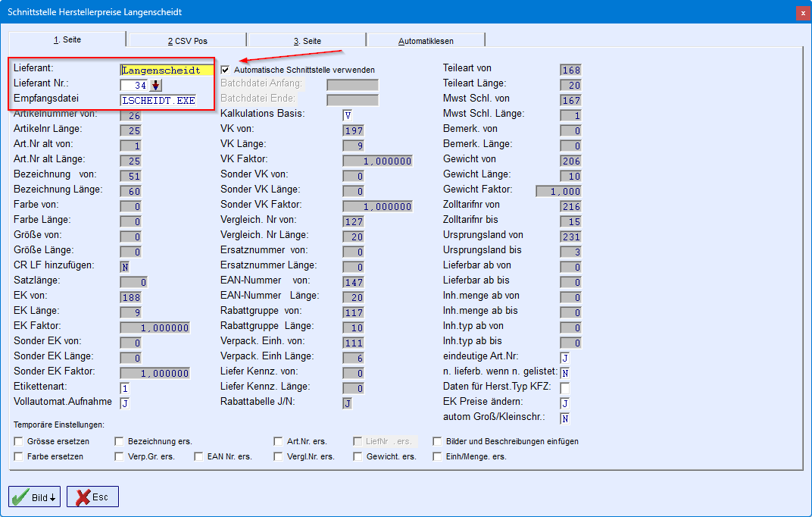Viewport: 812px width, 517px height.
Task: Uncheck Automatische Schnittstelle verwenden
Action: [225, 70]
